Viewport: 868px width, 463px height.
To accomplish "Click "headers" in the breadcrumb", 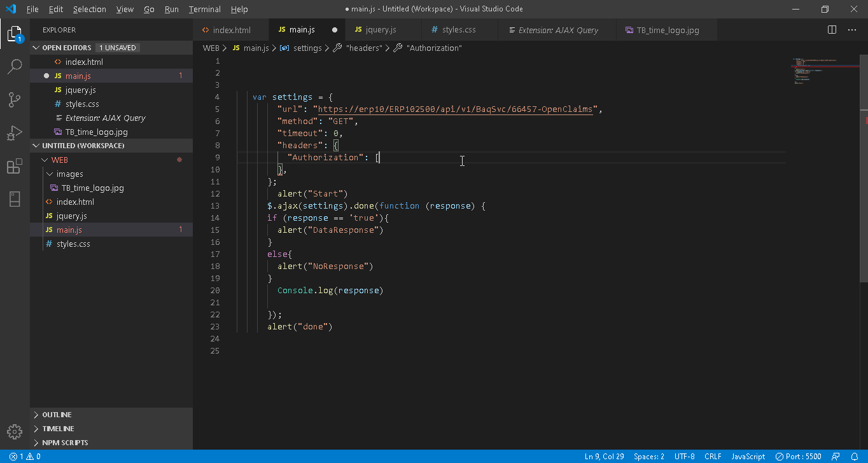I will [364, 48].
